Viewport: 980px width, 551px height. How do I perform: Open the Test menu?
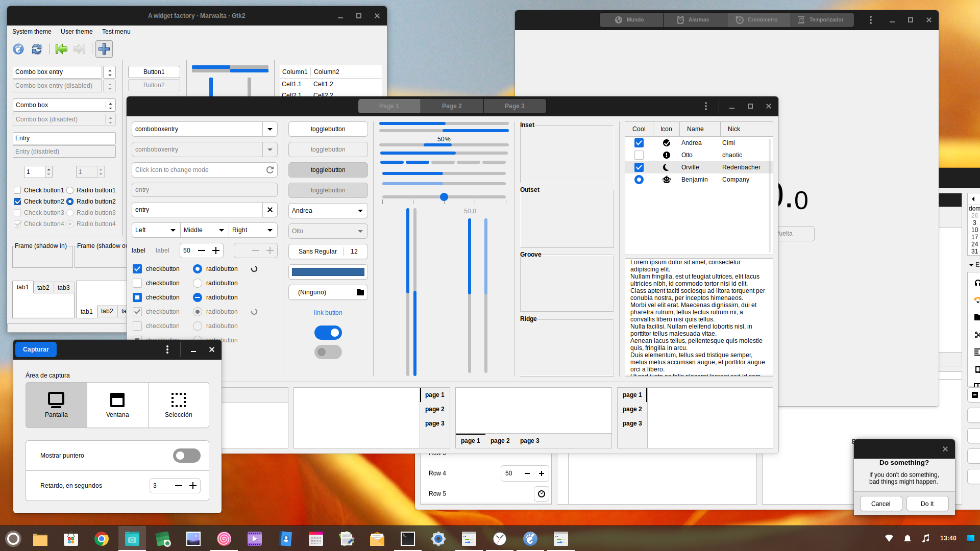pyautogui.click(x=116, y=32)
